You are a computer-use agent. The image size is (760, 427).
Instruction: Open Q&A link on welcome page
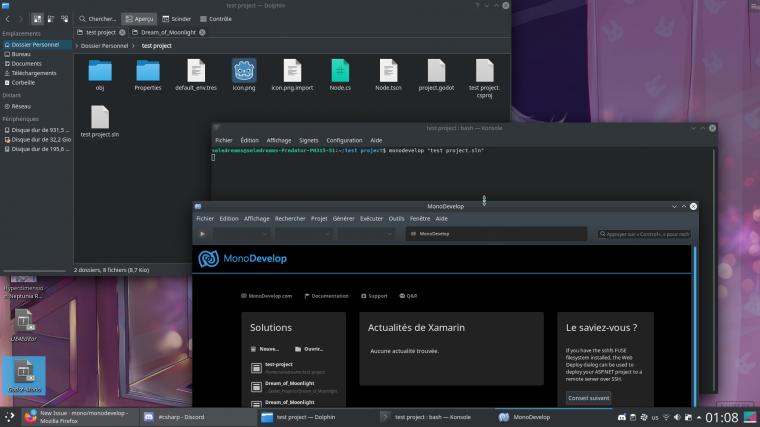[x=408, y=296]
